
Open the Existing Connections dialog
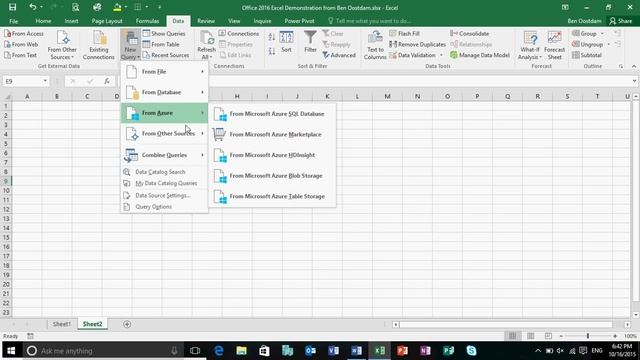coord(99,45)
